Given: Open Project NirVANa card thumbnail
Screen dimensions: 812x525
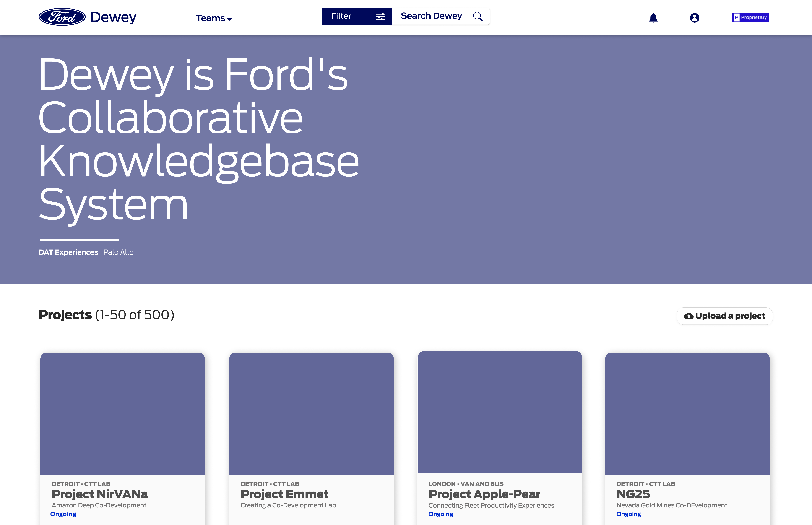Looking at the screenshot, I should (123, 413).
